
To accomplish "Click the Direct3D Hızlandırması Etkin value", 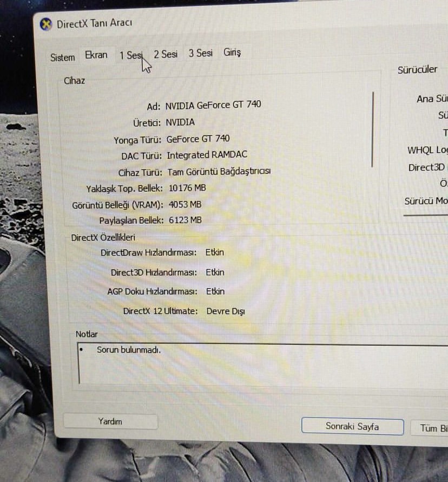I will [215, 272].
